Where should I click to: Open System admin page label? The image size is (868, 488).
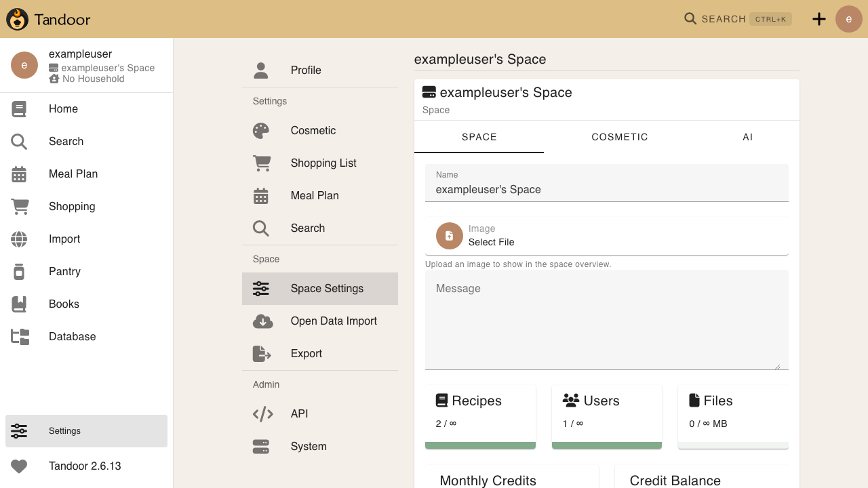click(x=309, y=447)
